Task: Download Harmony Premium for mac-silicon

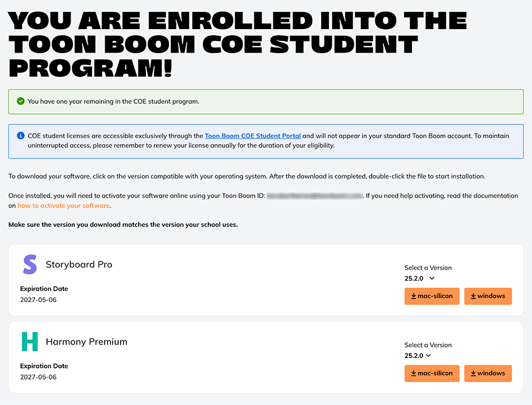Action: (432, 373)
